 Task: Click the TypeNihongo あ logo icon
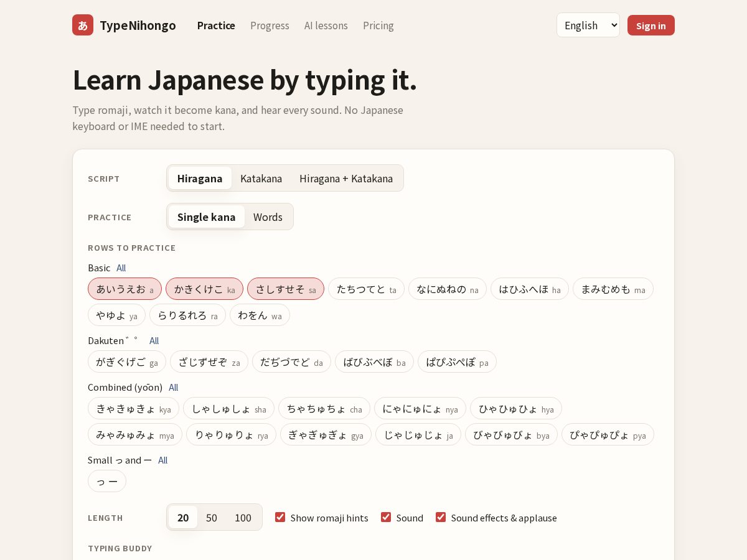pos(83,25)
